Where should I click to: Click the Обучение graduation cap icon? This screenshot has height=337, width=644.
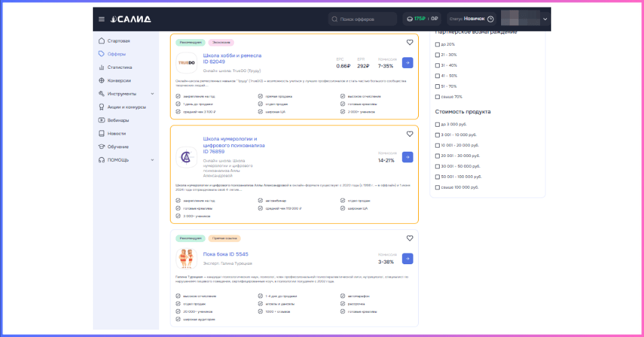[x=101, y=146]
